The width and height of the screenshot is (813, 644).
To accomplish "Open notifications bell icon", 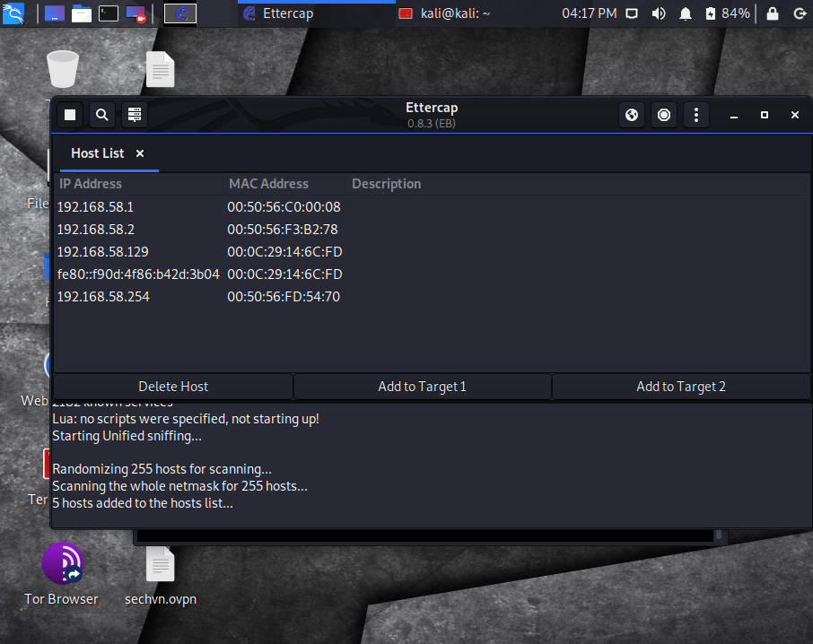I will pos(686,13).
